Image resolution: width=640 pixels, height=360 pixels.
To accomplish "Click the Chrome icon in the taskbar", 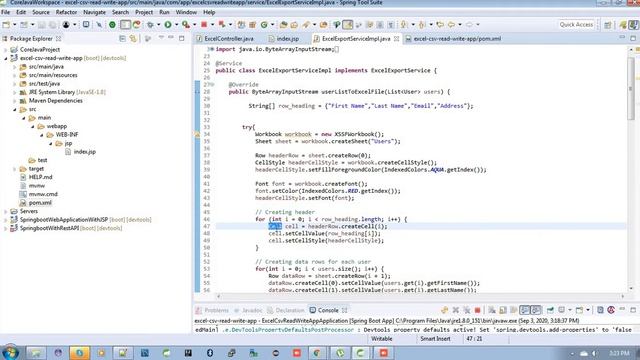I will [317, 353].
